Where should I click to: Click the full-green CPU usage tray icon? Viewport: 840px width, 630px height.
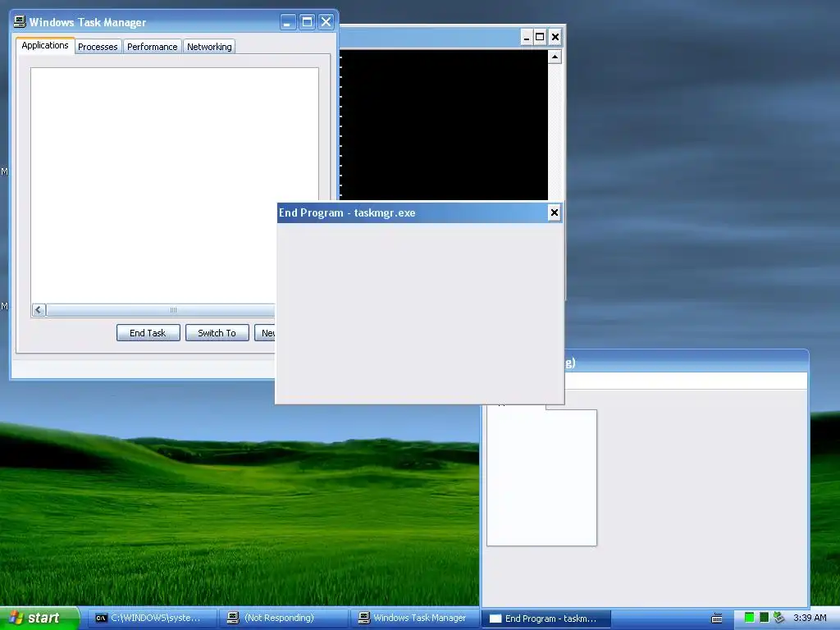coord(749,618)
